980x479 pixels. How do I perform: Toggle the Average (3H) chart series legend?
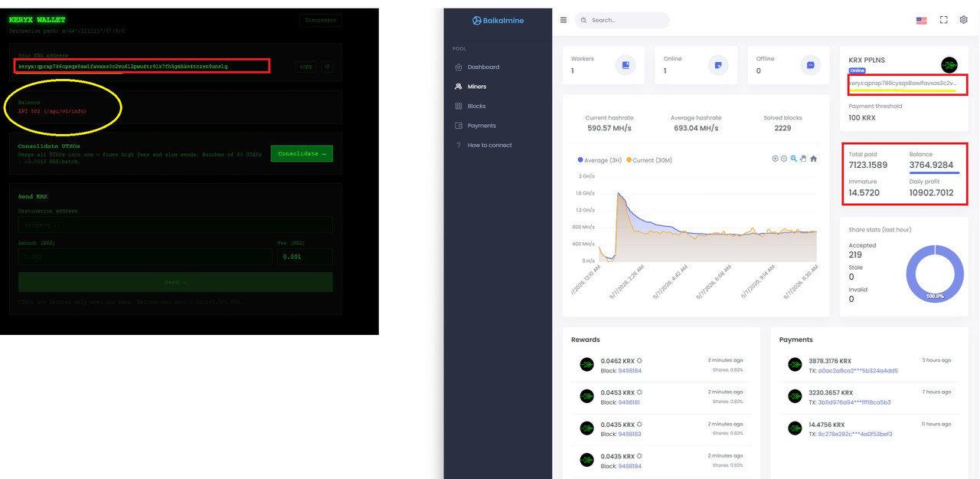coord(600,160)
